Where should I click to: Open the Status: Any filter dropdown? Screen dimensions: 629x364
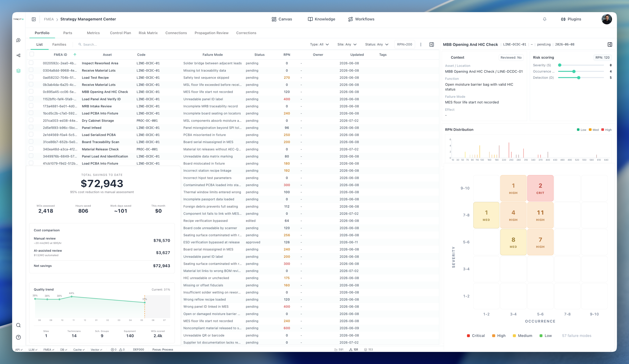pyautogui.click(x=377, y=44)
